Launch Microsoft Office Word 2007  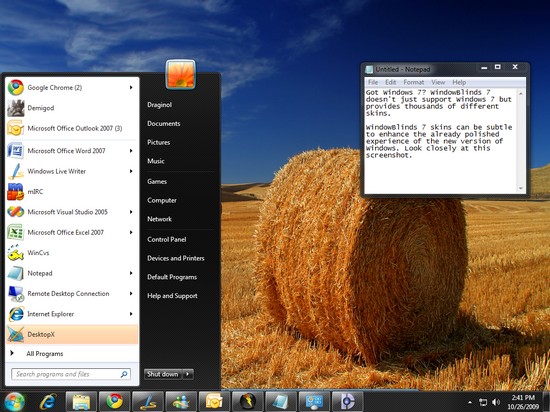click(72, 151)
